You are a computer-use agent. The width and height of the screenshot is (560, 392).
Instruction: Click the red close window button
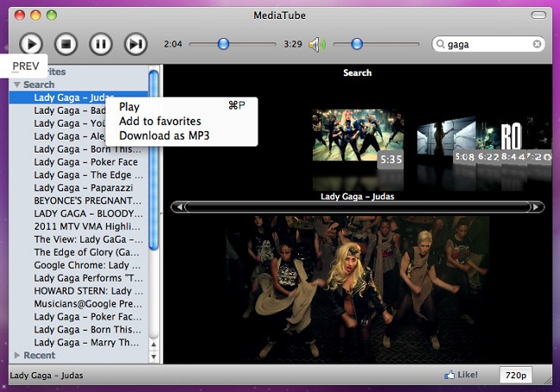(x=20, y=16)
